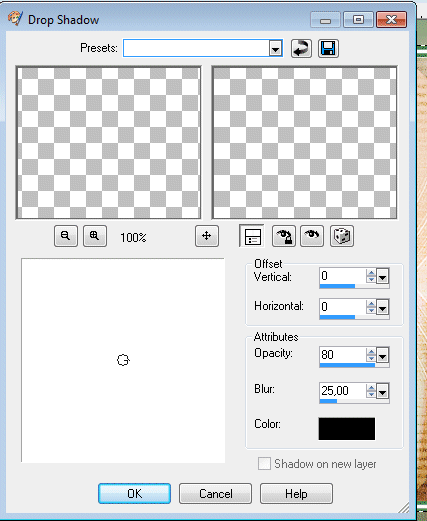Toggle auto proof eye with lock icon
Image resolution: width=427 pixels, height=521 pixels.
(284, 236)
